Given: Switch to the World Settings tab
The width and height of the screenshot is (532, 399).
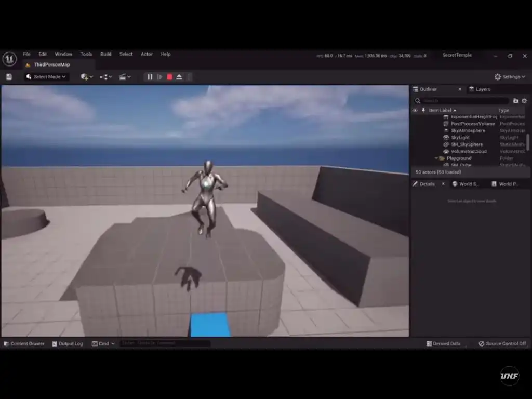Looking at the screenshot, I should coord(465,184).
